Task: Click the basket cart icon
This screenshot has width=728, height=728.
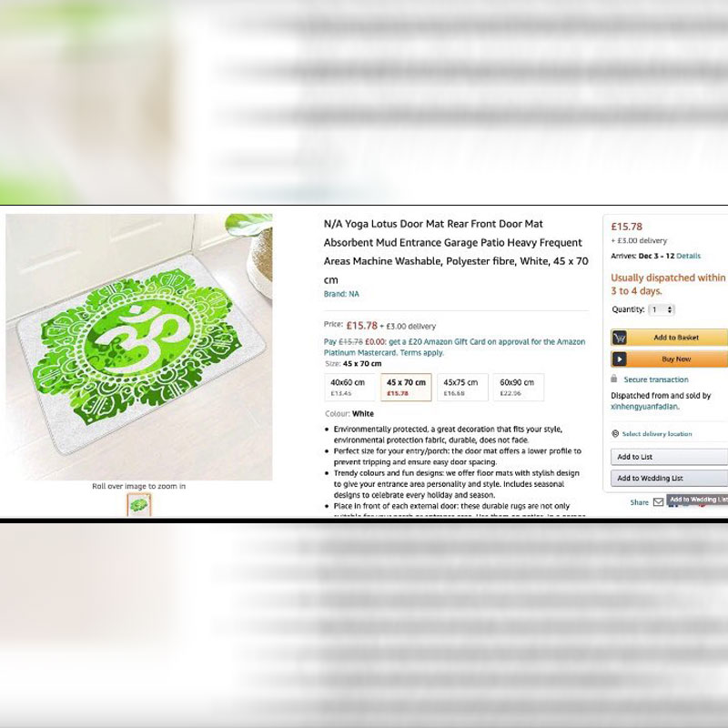Action: coord(619,338)
